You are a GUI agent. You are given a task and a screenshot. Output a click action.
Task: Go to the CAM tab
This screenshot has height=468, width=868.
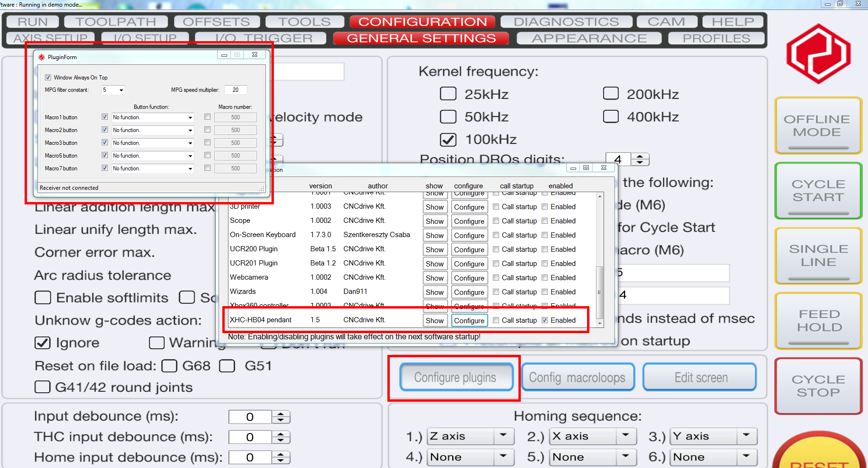[x=666, y=22]
